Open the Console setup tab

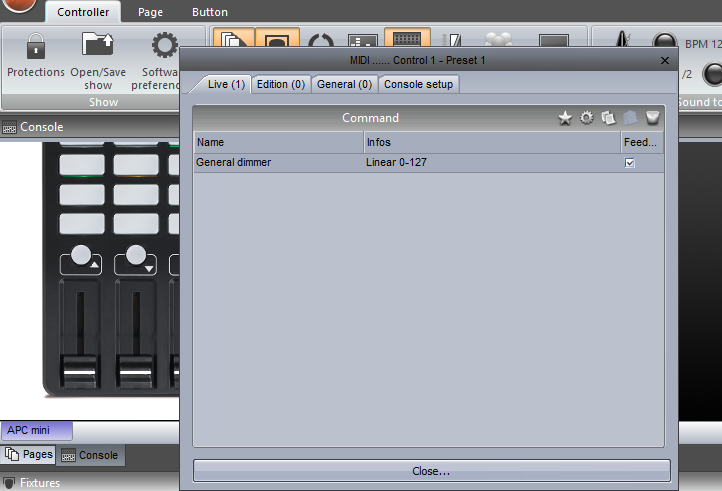(419, 85)
